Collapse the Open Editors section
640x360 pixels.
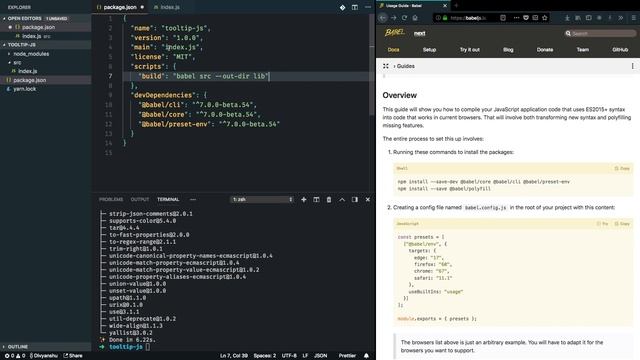click(24, 18)
